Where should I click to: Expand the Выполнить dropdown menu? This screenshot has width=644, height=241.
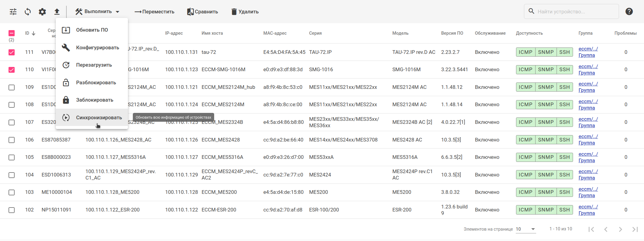coord(97,12)
